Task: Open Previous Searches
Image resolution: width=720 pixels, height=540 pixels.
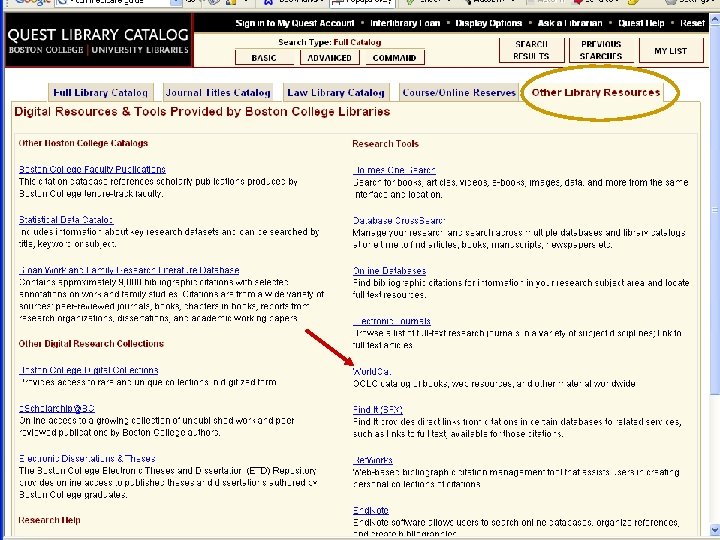Action: (x=601, y=50)
